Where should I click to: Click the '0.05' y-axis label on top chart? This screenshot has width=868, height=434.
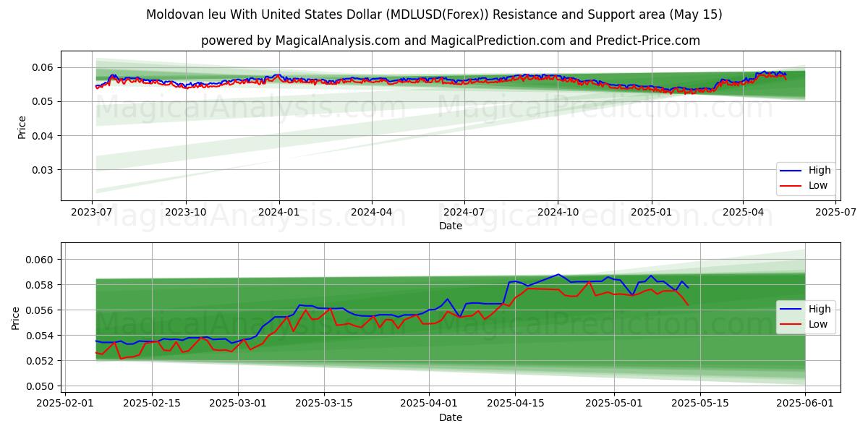point(44,101)
